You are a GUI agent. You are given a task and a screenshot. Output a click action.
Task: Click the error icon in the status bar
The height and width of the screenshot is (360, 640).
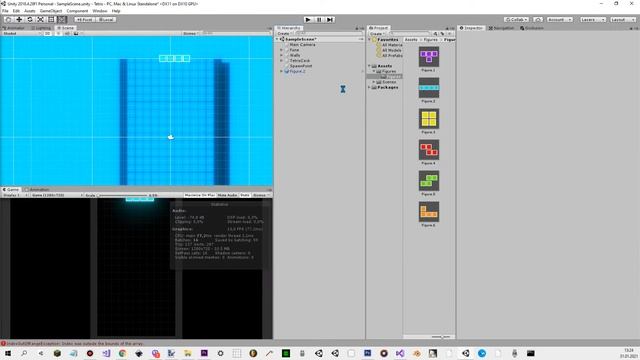pyautogui.click(x=3, y=344)
